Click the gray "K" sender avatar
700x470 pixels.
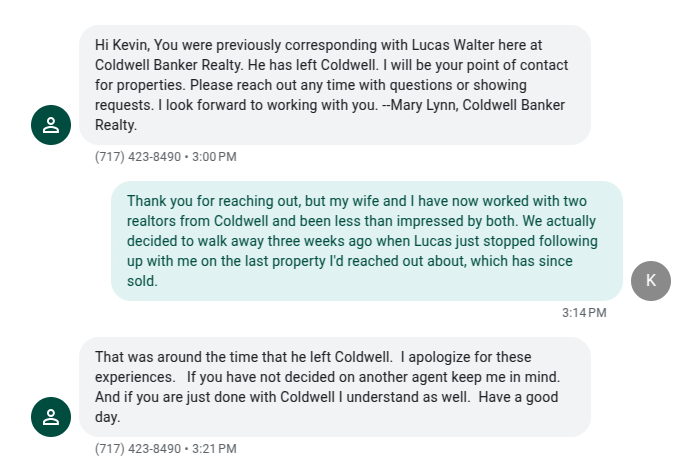(651, 280)
